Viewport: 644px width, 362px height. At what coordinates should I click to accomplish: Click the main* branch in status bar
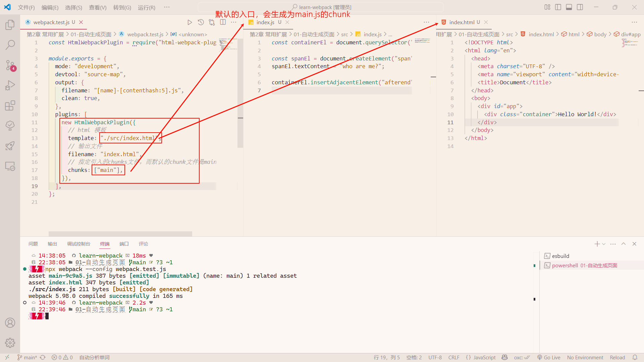(x=27, y=358)
